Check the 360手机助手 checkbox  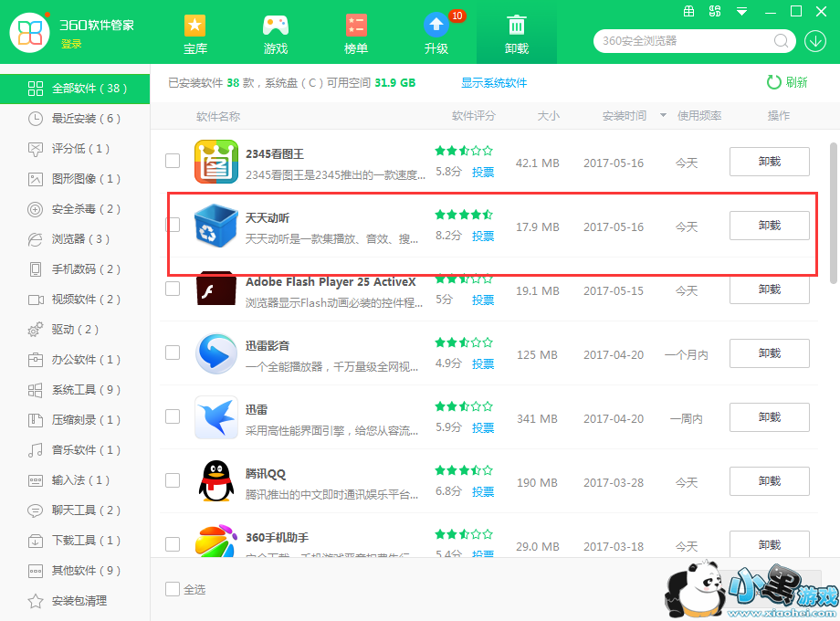173,544
